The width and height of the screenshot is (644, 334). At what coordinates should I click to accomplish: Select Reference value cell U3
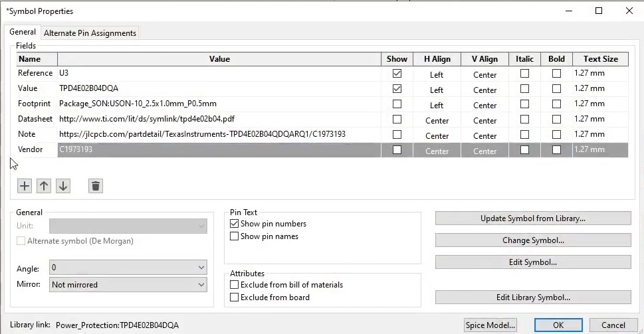(x=219, y=74)
